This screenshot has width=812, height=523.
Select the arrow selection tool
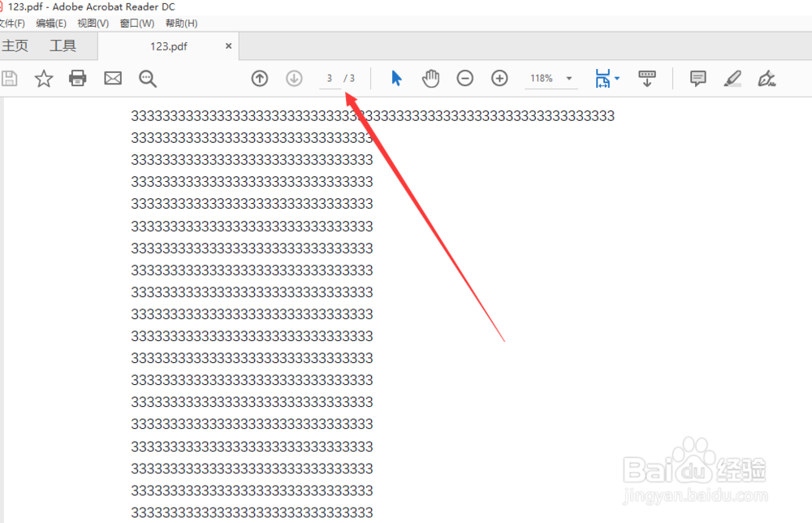[x=396, y=78]
